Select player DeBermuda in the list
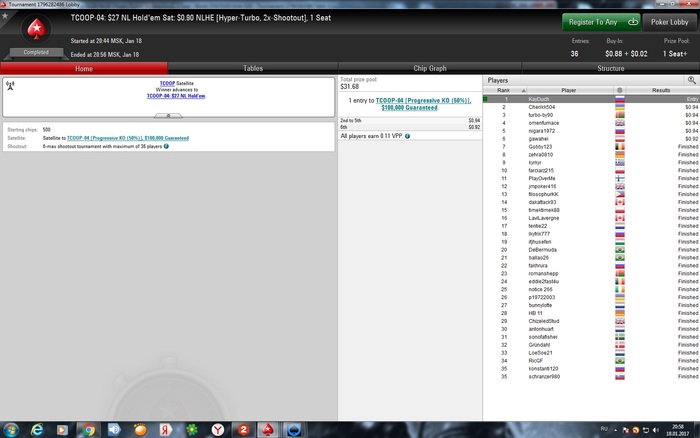Image resolution: width=700 pixels, height=438 pixels. [x=591, y=250]
